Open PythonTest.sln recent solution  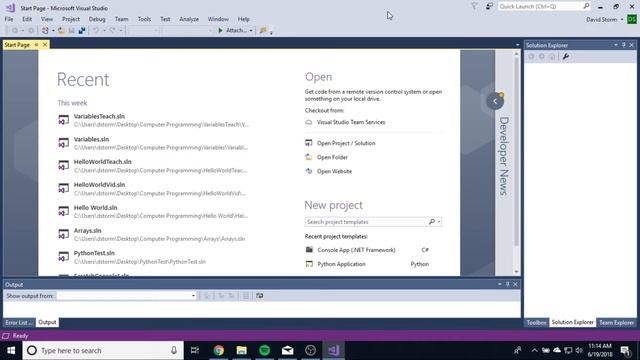pos(153,258)
